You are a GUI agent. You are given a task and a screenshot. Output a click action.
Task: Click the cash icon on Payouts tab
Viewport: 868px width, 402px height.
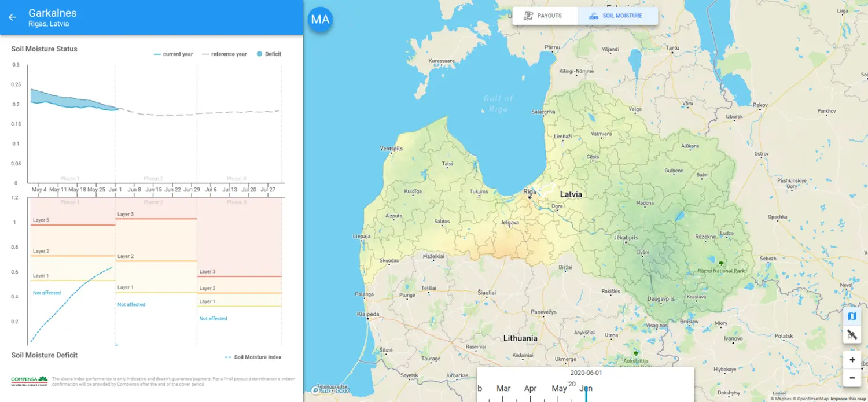tap(528, 16)
